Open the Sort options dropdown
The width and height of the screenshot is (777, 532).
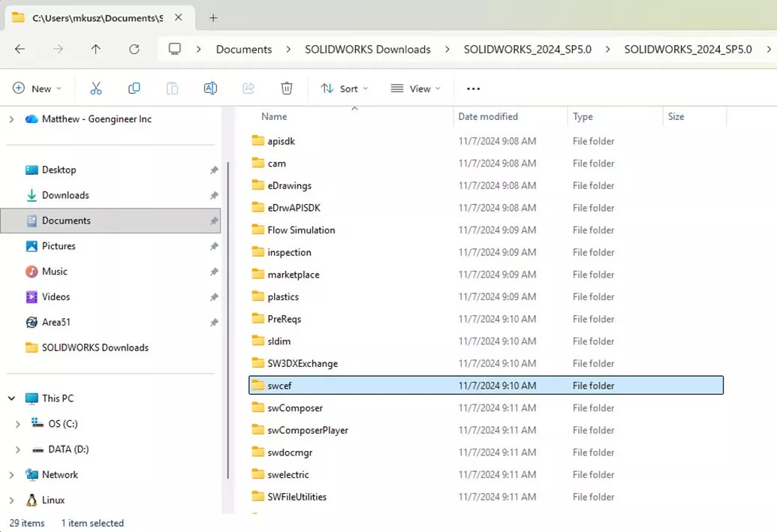[x=345, y=89]
